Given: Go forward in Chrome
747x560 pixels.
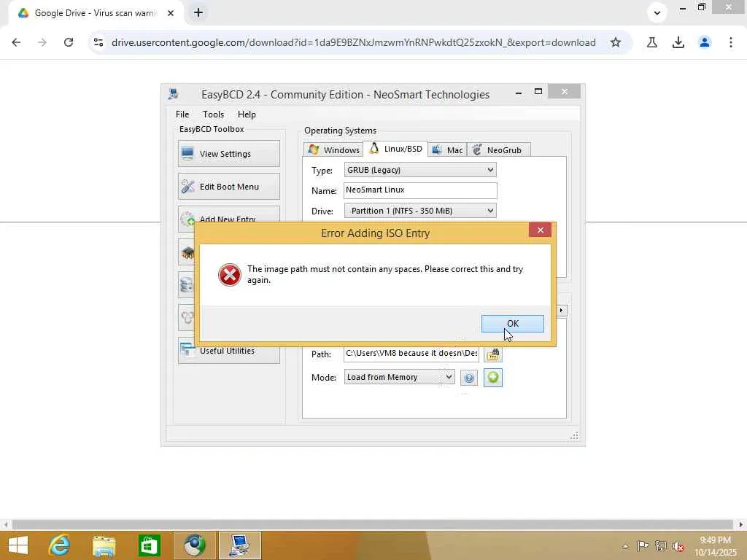Looking at the screenshot, I should (42, 42).
